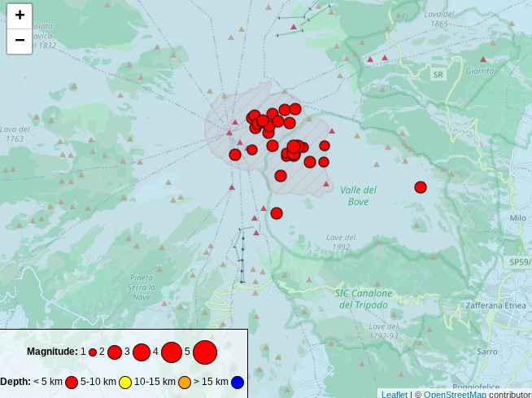The width and height of the screenshot is (532, 398).
Task: Click the magnitude 3 legend circle
Action: tap(142, 352)
